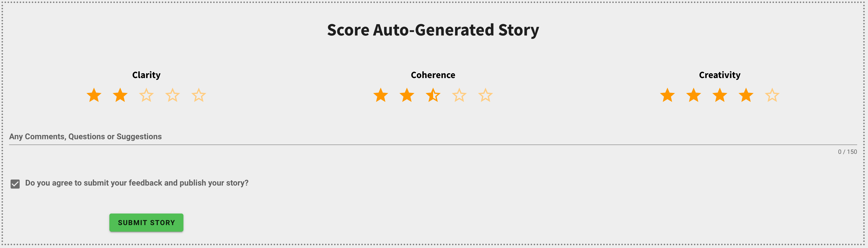
Task: Set Clarity rating to one star
Action: coord(94,95)
